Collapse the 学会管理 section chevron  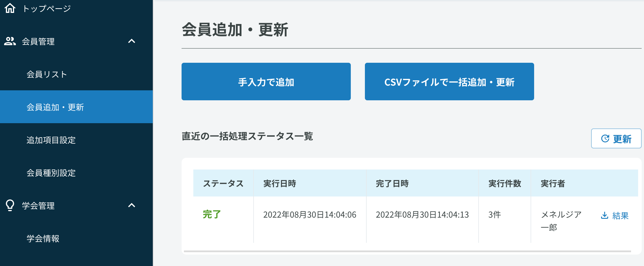[132, 205]
